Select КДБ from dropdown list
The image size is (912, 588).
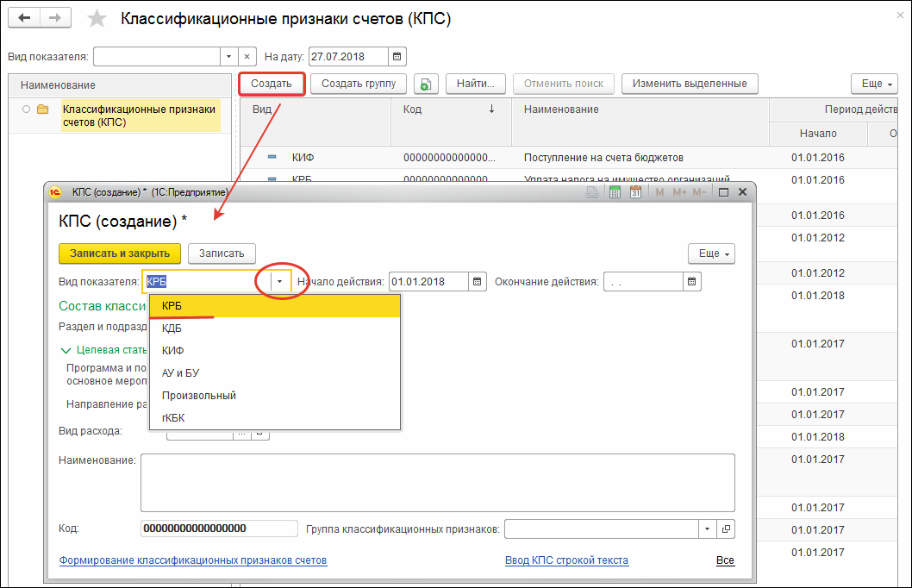274,328
